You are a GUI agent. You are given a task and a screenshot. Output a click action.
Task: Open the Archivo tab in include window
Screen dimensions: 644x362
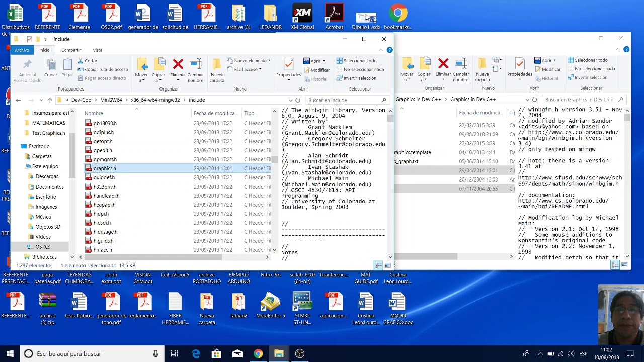click(x=22, y=50)
